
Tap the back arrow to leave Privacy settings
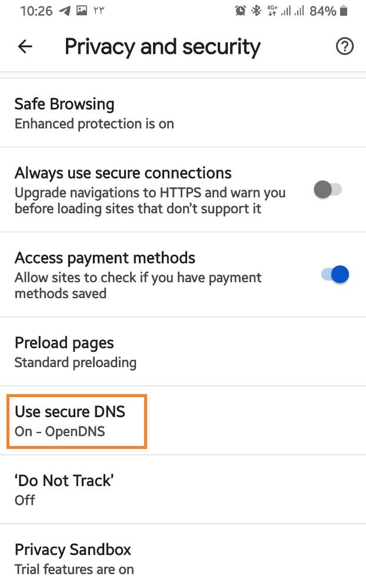point(25,47)
